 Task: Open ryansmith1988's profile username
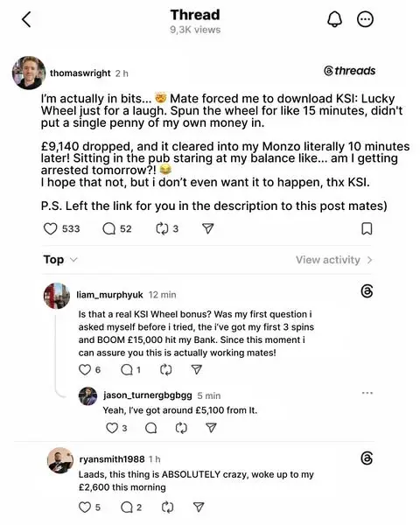(112, 459)
